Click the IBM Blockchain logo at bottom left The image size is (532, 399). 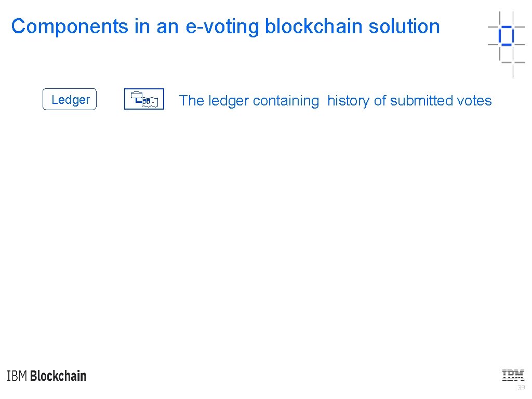[x=47, y=376]
